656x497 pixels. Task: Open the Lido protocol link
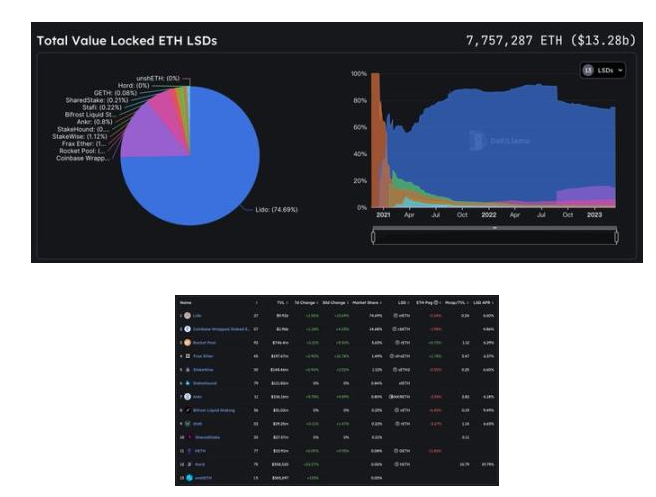[x=197, y=315]
